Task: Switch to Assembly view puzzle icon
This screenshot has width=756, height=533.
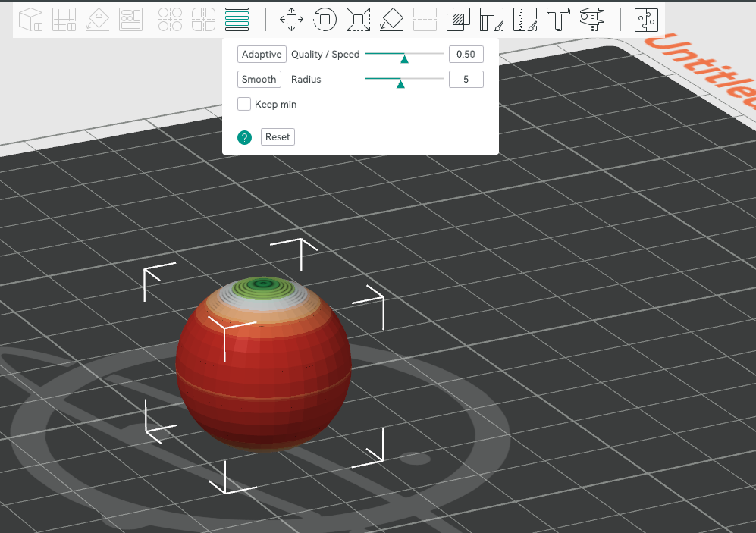Action: [x=646, y=20]
